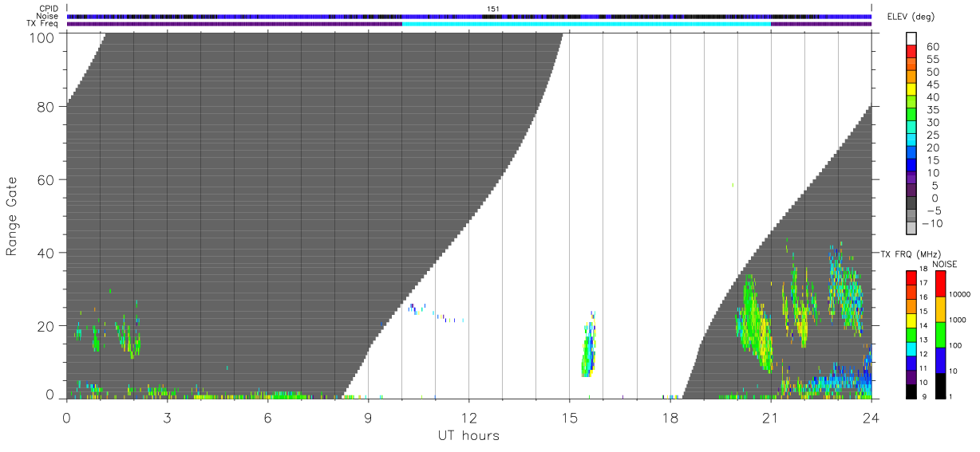This screenshot has height=452, width=980.
Task: Click the 18 tick label on the UT hours axis
Action: tap(670, 417)
